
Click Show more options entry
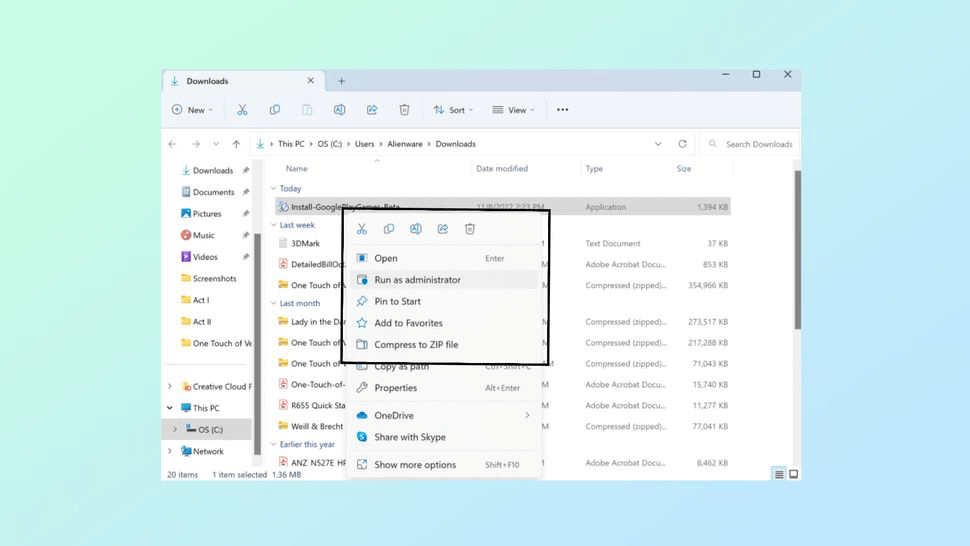click(415, 465)
